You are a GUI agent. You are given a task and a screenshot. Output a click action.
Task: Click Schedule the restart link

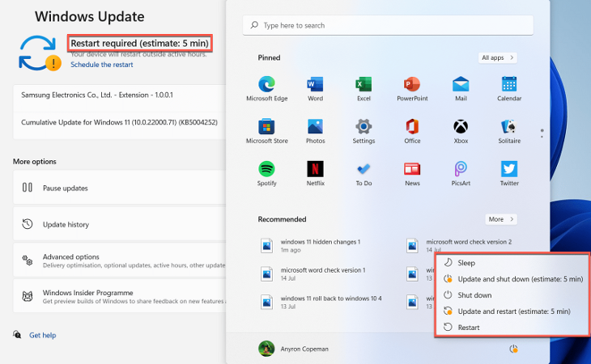pos(102,65)
